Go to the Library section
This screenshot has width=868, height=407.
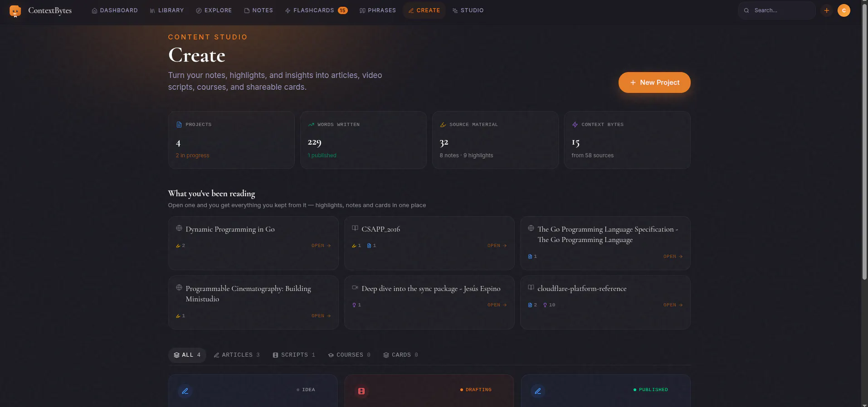coord(166,10)
